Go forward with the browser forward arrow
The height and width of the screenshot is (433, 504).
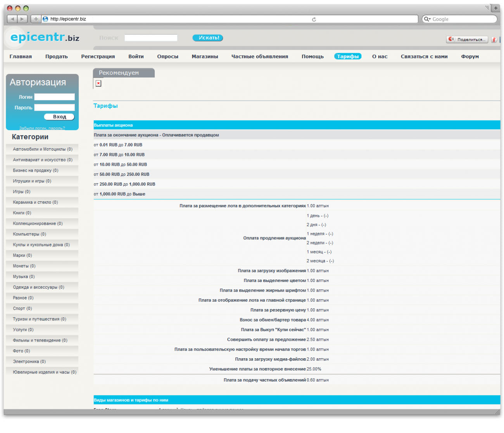coord(22,19)
